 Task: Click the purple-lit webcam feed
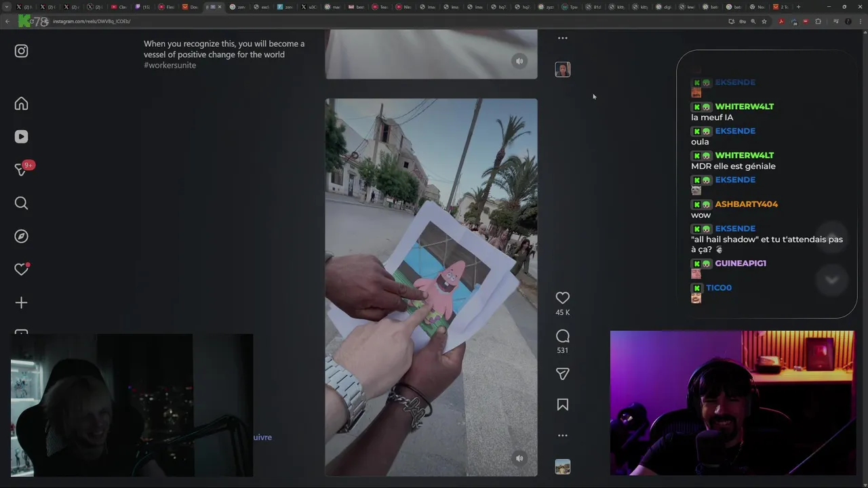[x=732, y=403]
